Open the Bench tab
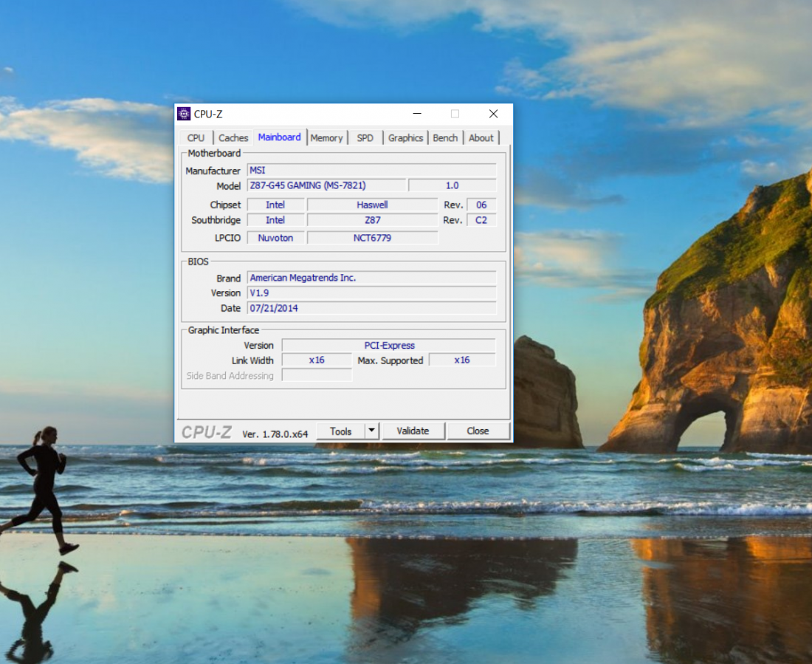812x664 pixels. (x=445, y=138)
